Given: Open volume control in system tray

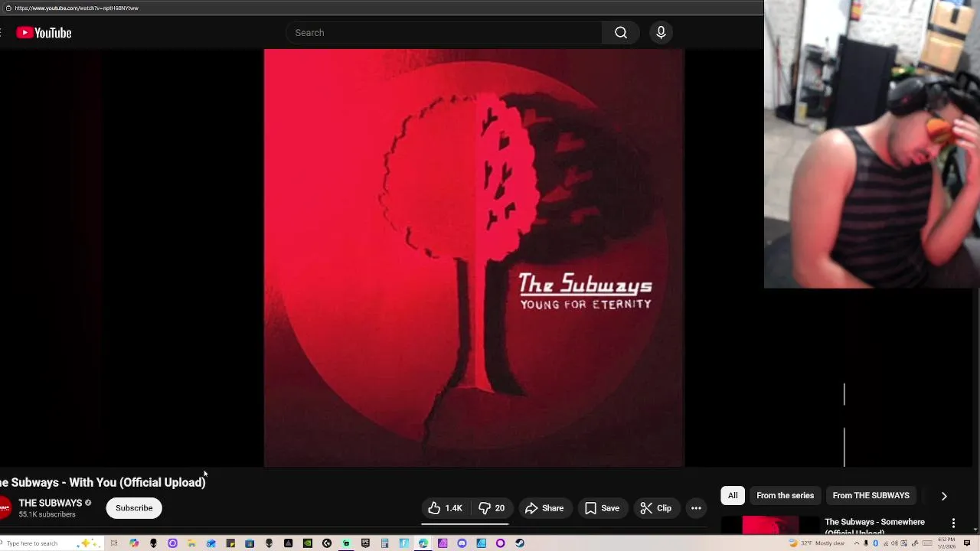Looking at the screenshot, I should click(x=894, y=543).
